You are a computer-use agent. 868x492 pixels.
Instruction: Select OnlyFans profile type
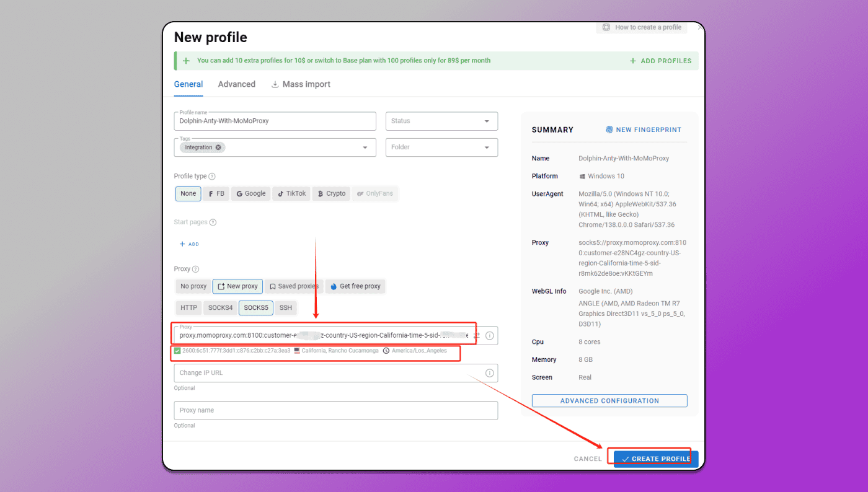[374, 193]
